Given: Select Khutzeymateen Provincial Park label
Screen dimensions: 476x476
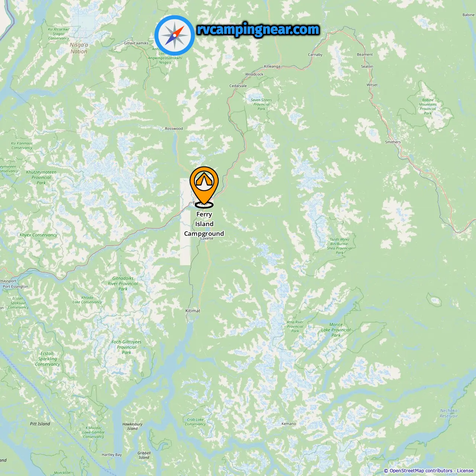Looking at the screenshot, I should [x=41, y=177].
